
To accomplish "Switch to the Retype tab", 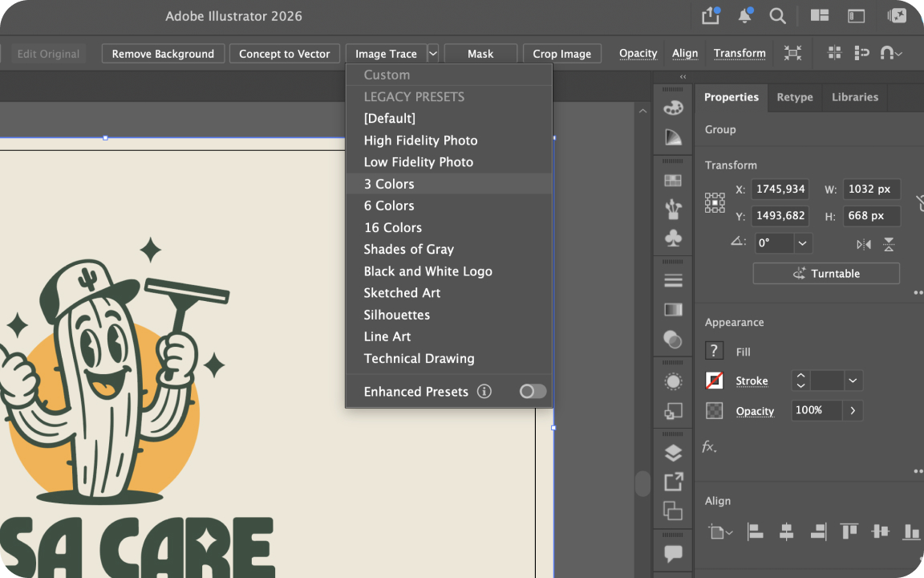I will coord(794,97).
